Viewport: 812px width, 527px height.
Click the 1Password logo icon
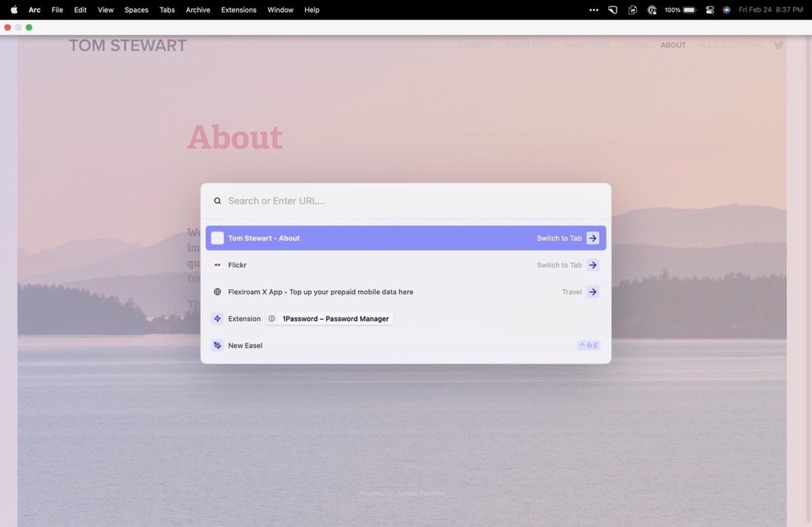272,319
